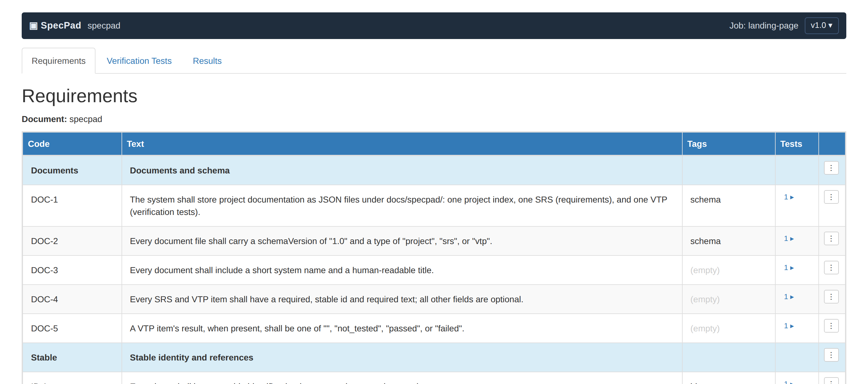Open the kebab menu for DOC-4 row
This screenshot has height=384, width=868.
[831, 297]
